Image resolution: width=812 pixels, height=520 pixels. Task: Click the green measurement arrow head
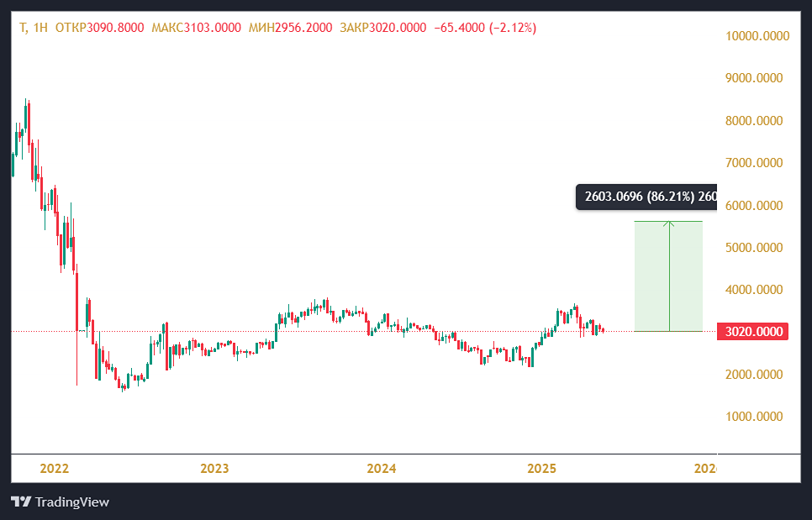pyautogui.click(x=669, y=223)
